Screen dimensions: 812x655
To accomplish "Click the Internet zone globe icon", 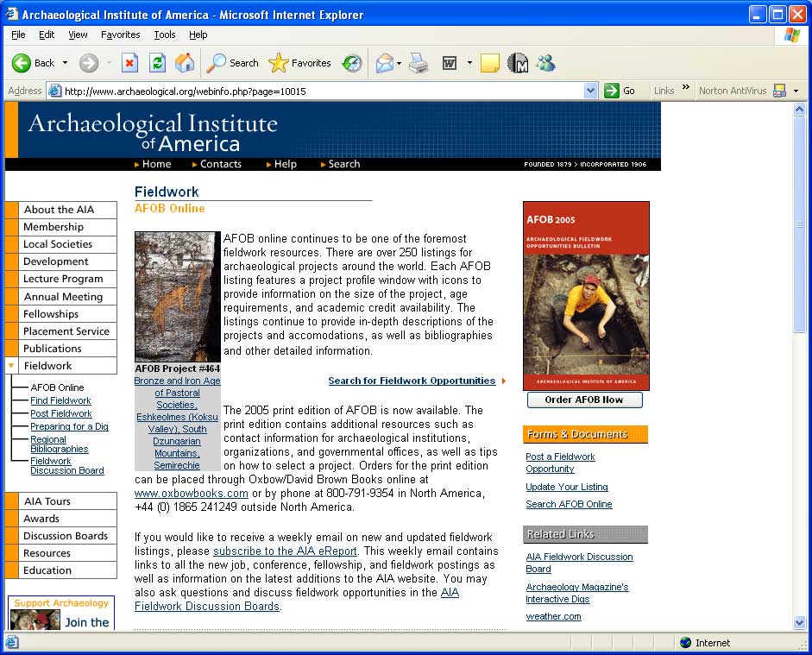I will tap(686, 643).
